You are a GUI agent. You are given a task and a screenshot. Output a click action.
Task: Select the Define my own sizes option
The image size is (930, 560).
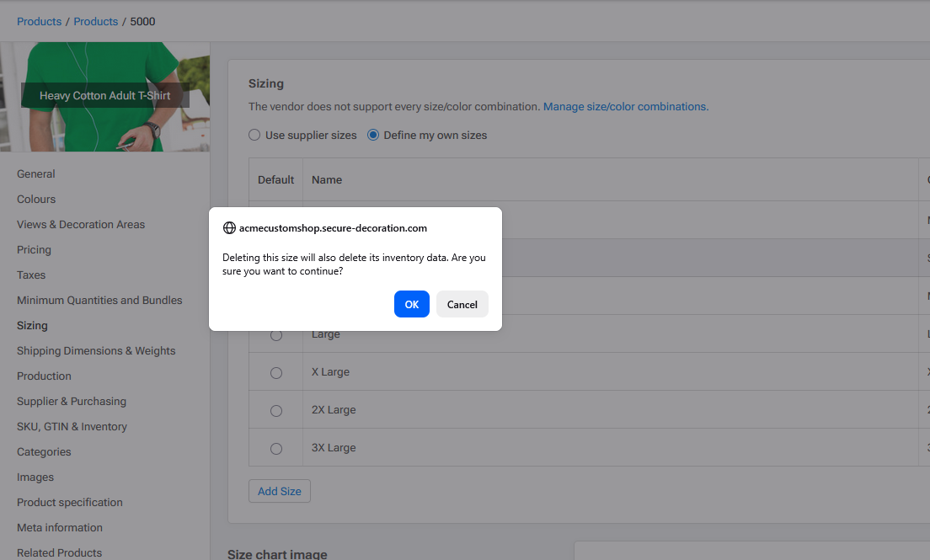(x=371, y=135)
